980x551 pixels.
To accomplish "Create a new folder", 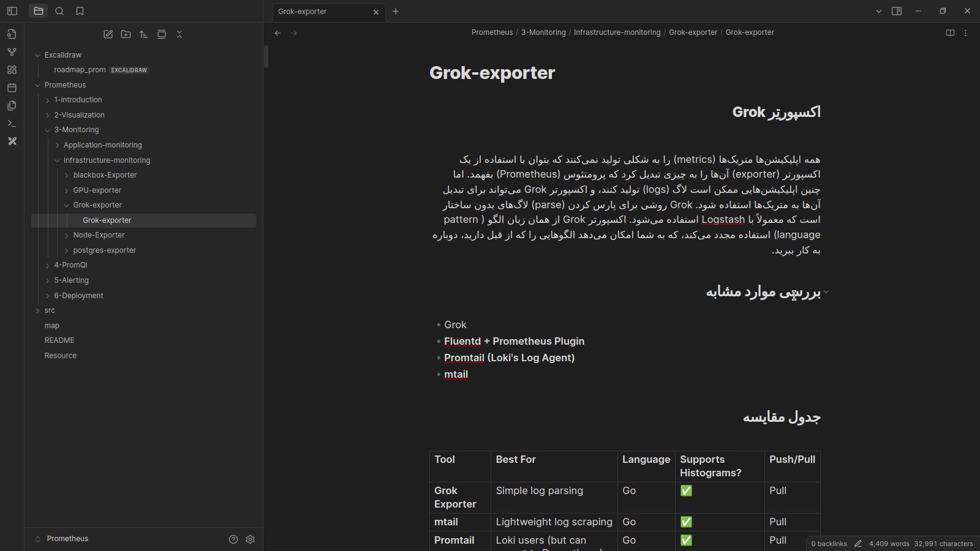I will [x=126, y=34].
